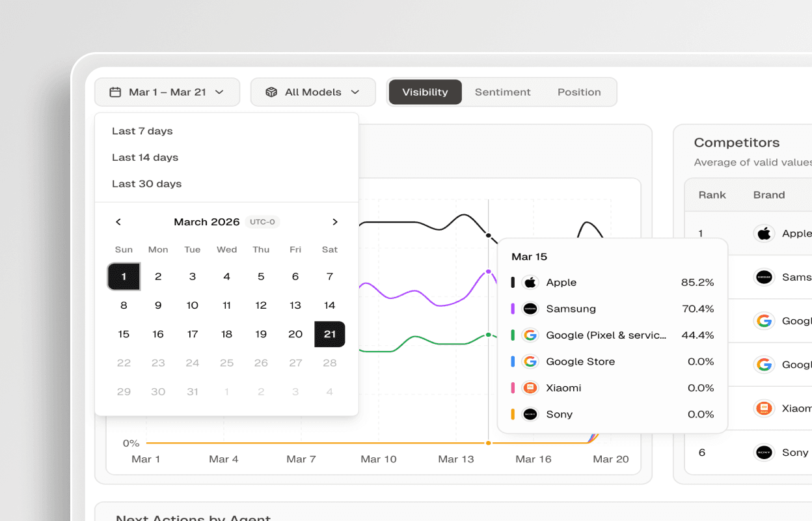Pick March 21 in the calendar
812x521 pixels.
click(330, 334)
